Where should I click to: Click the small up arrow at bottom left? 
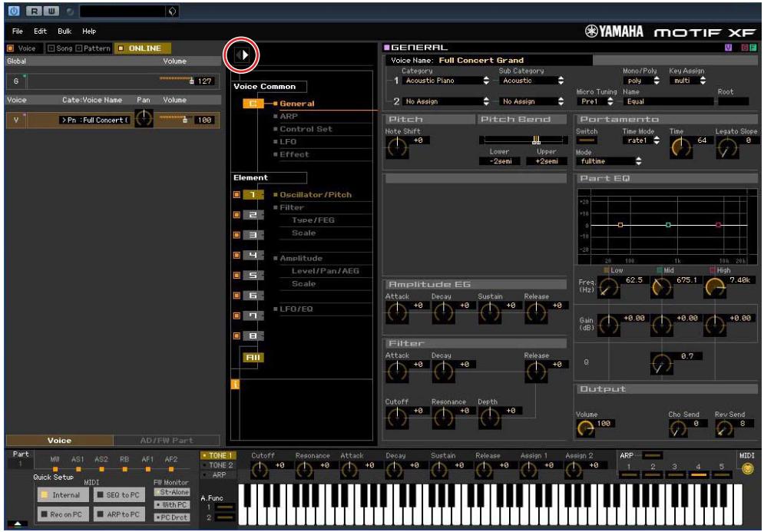point(18,524)
